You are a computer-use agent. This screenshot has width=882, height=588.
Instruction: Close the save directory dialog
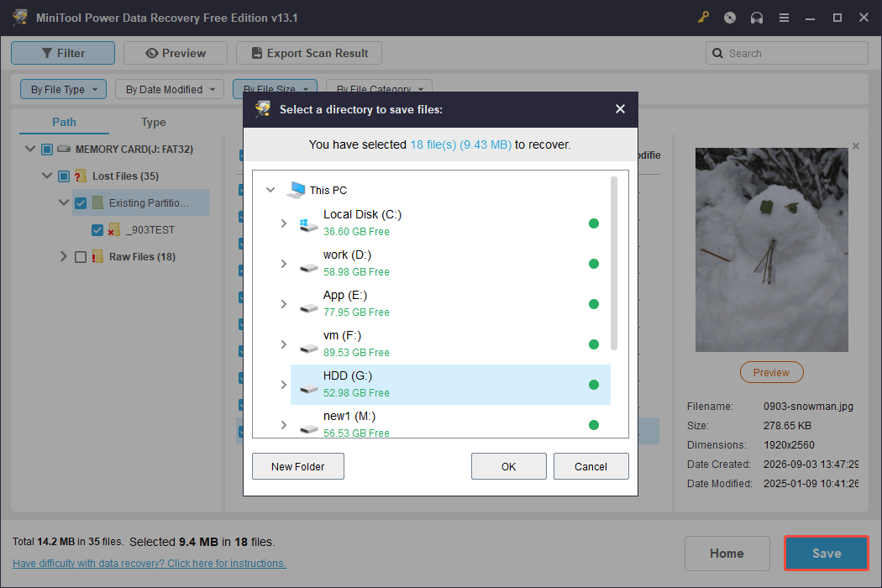(x=620, y=108)
